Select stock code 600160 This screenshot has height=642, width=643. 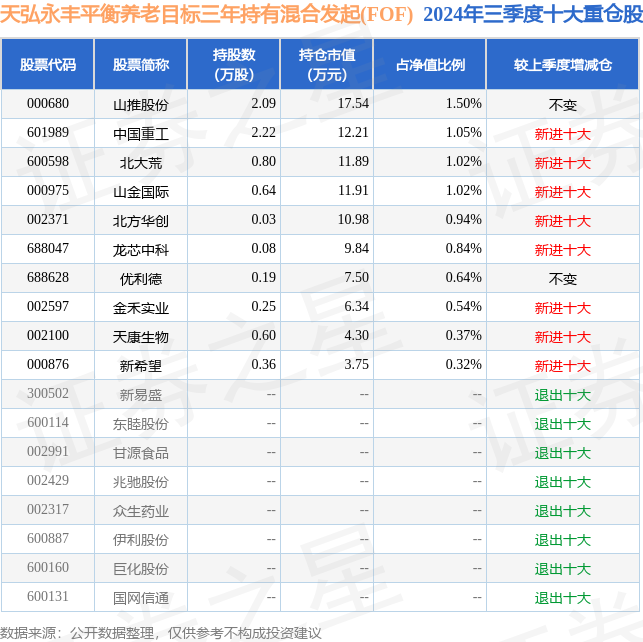[48, 568]
